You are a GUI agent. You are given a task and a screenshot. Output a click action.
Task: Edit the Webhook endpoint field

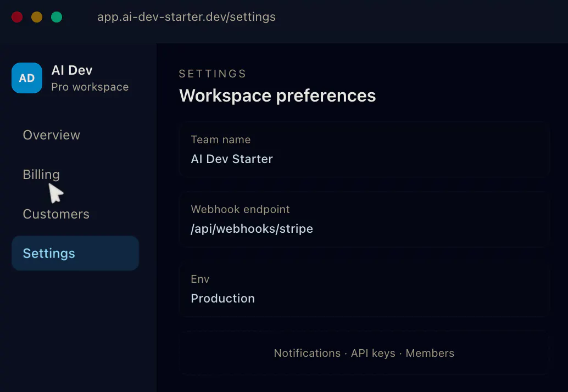point(364,220)
